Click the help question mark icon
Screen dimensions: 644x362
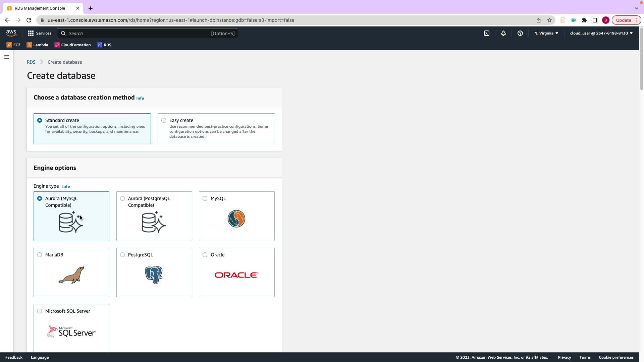pos(520,33)
